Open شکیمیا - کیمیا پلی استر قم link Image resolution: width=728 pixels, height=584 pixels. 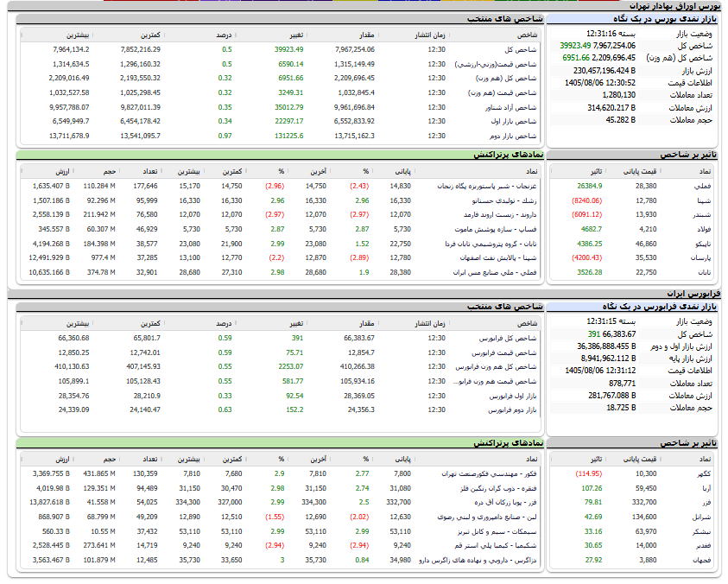click(496, 545)
